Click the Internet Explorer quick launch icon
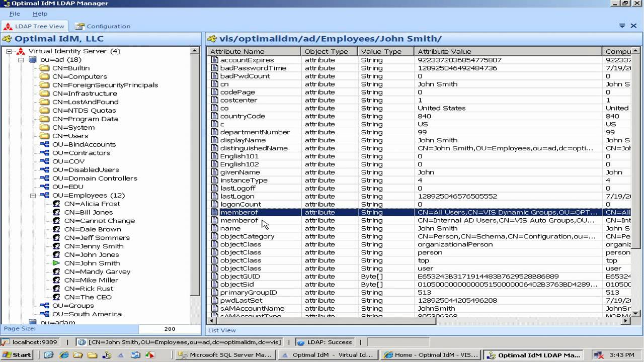The image size is (644, 362). [63, 355]
